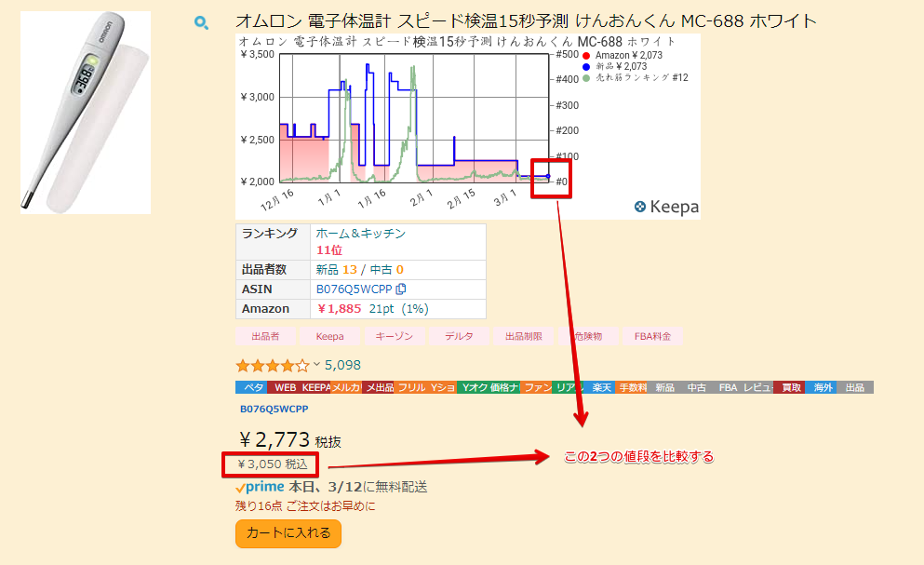
Task: Click the 出品制限 tag
Action: coord(523,336)
